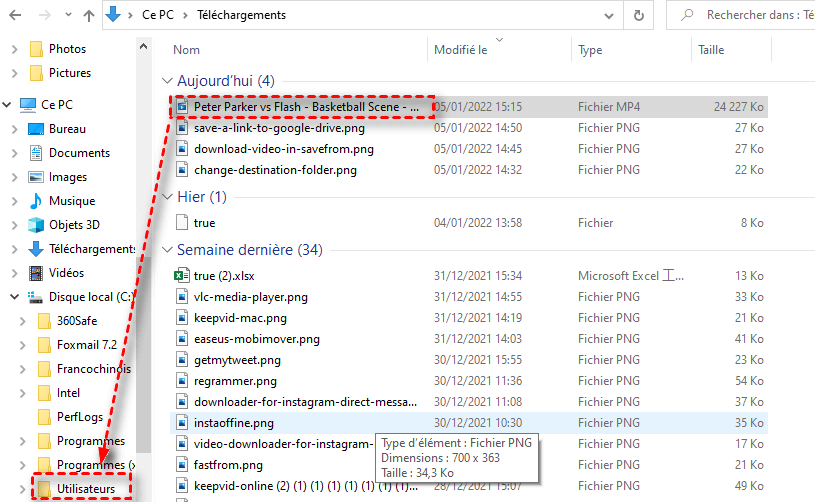Click the search field Rechercher dans
The height and width of the screenshot is (502, 815).
point(759,15)
